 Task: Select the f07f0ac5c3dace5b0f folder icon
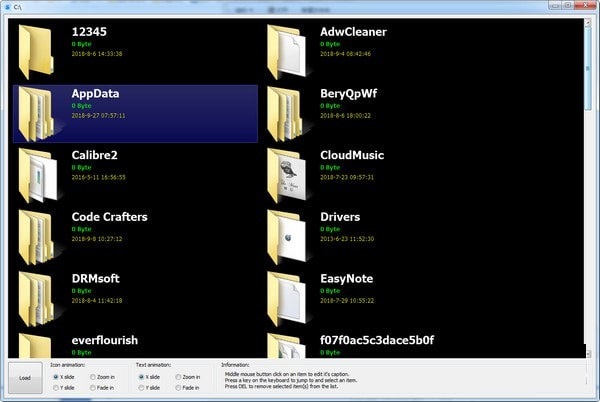pos(287,345)
